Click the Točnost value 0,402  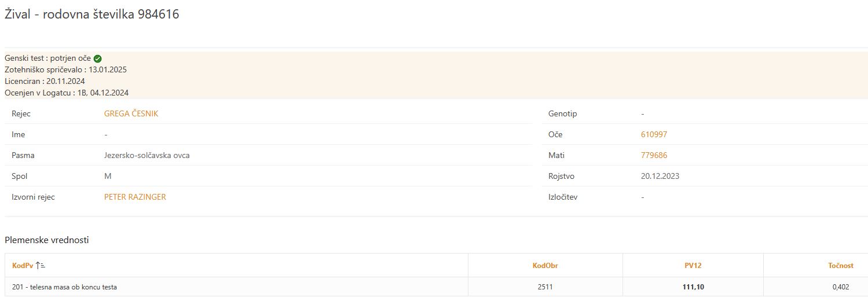[x=840, y=287]
